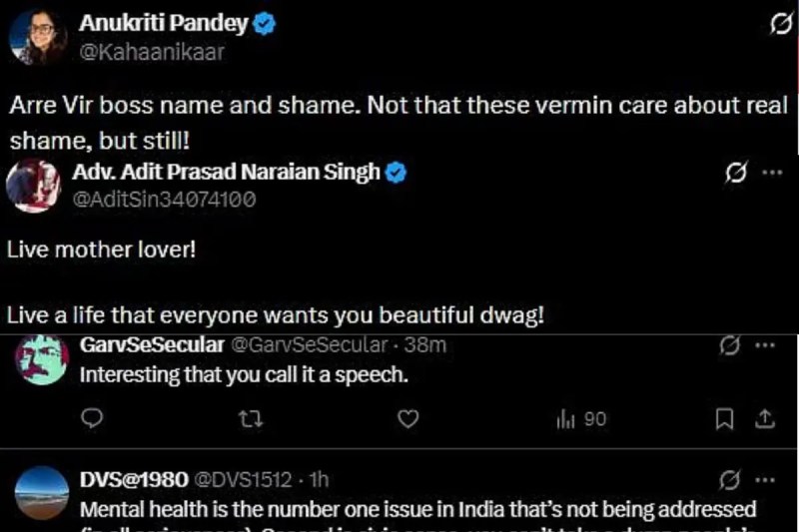Screen dimensions: 799x532
Task: Click the Grok icon on Anukriti Pandey's tweet
Action: tap(781, 26)
